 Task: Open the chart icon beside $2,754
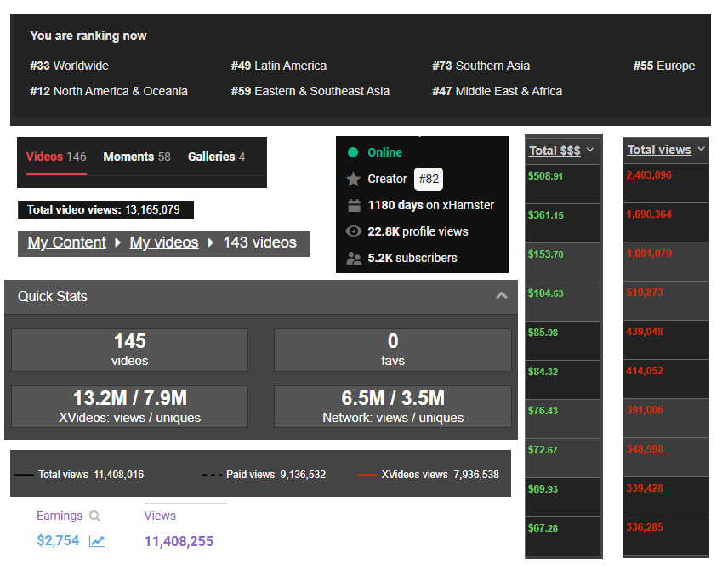tap(97, 541)
